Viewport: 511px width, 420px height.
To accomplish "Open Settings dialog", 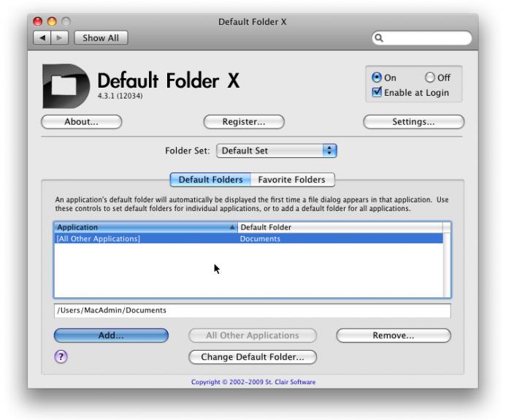I will (414, 122).
